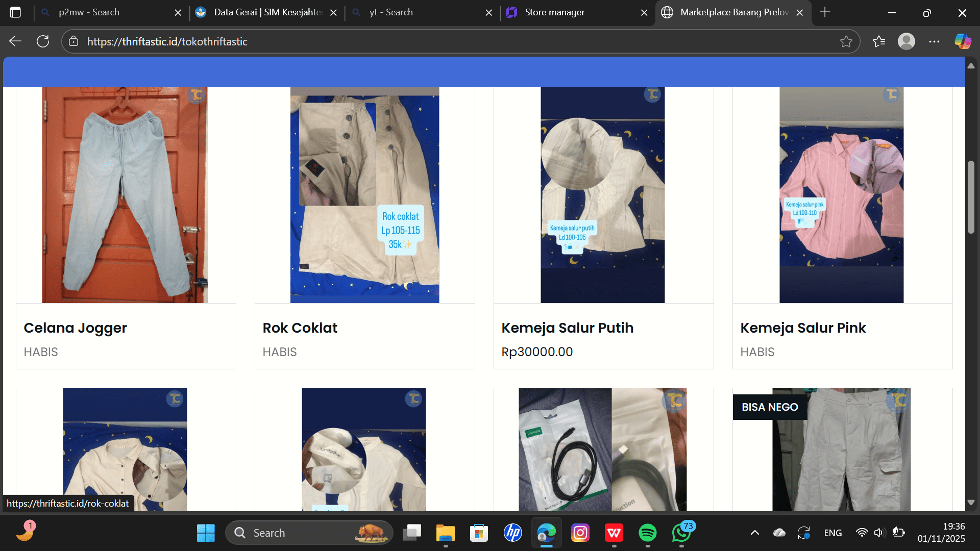
Task: Open the HP app from the taskbar
Action: coord(512,533)
